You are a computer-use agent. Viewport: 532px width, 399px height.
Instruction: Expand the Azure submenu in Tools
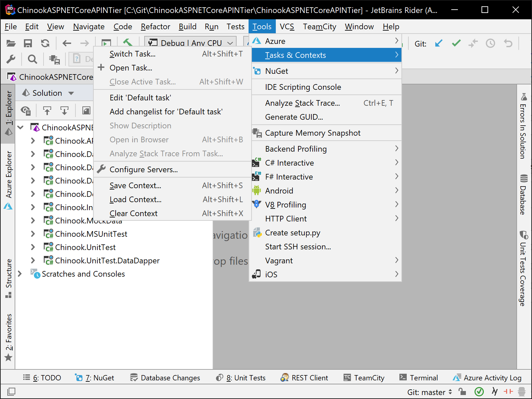(x=327, y=41)
